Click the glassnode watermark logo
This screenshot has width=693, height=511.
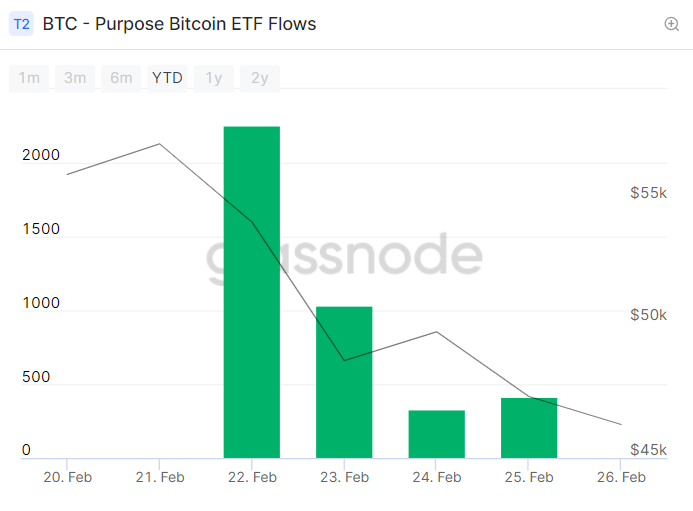pyautogui.click(x=344, y=257)
